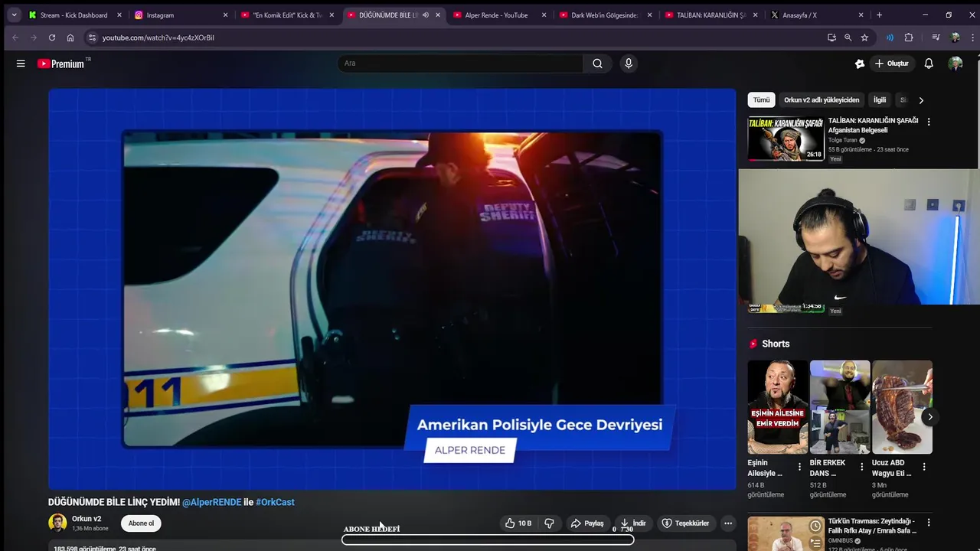Like the video with 10 B thumbs-up

coord(518,523)
